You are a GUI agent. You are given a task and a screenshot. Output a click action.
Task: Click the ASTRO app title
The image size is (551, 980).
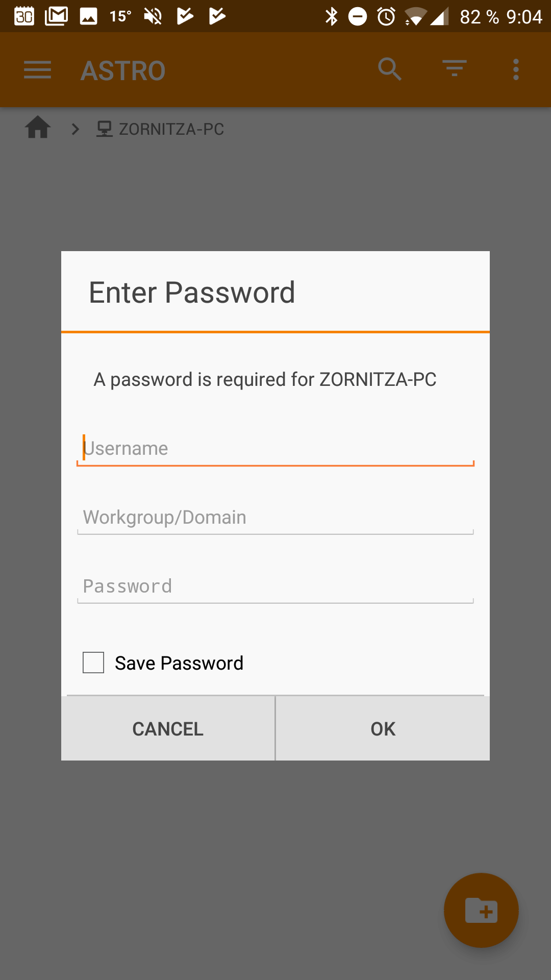tap(123, 70)
